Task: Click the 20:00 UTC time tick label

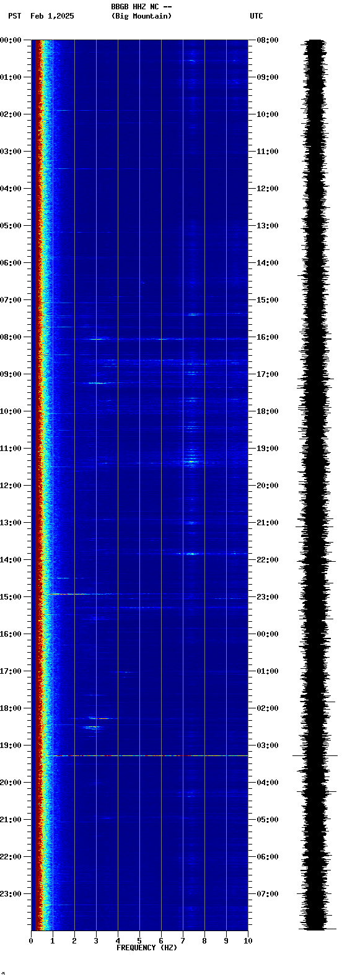Action: coord(268,486)
